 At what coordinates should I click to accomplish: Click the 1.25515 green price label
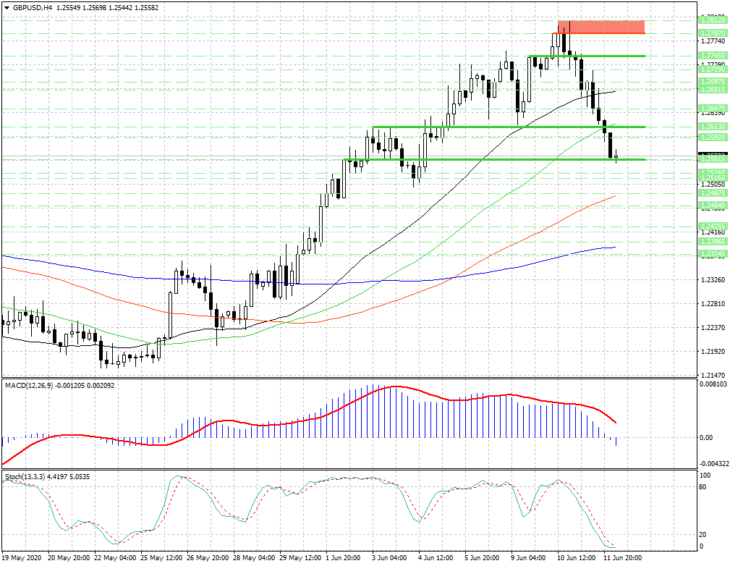point(712,160)
